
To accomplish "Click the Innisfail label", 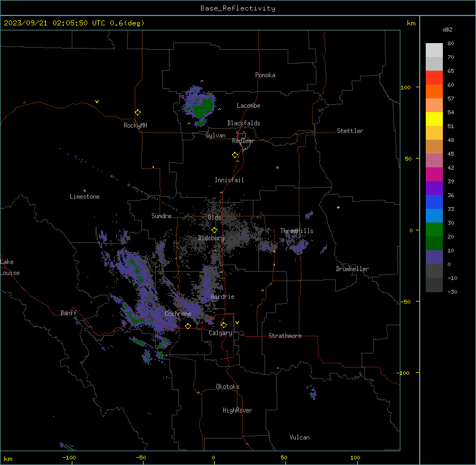I will (x=229, y=180).
